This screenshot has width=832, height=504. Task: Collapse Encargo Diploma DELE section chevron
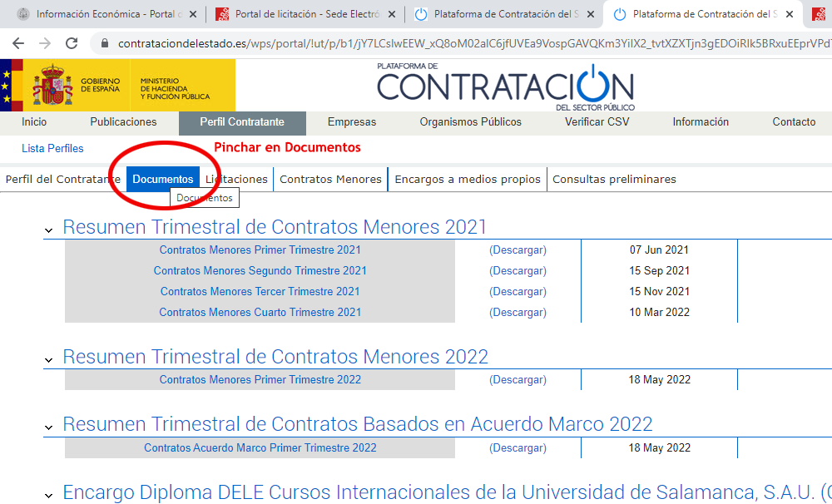[49, 496]
